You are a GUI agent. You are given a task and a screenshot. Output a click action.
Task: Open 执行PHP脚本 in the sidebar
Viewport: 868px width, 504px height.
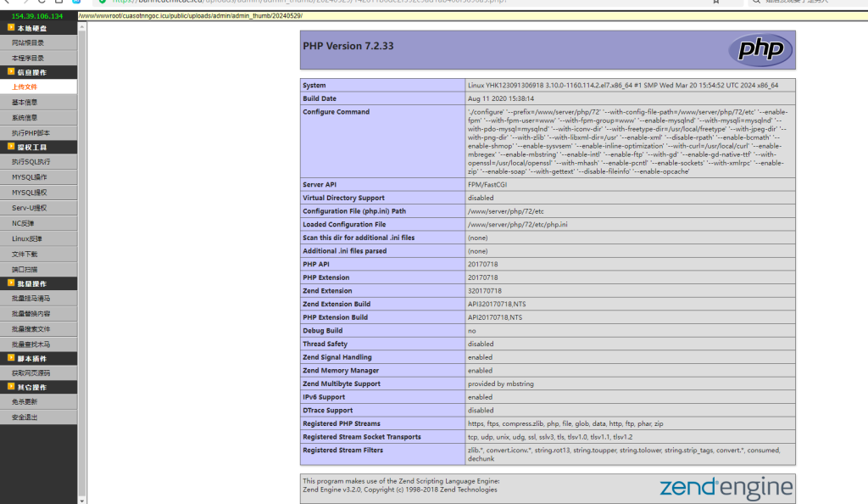tap(39, 133)
